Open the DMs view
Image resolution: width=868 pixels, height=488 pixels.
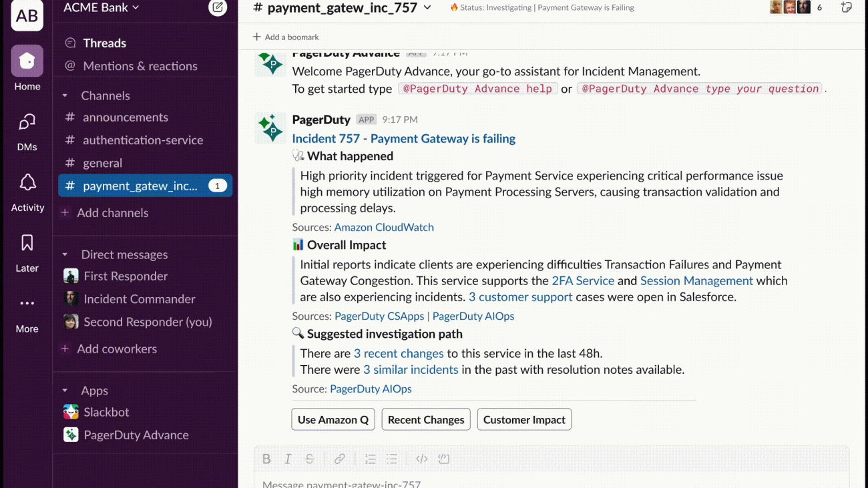pos(27,131)
